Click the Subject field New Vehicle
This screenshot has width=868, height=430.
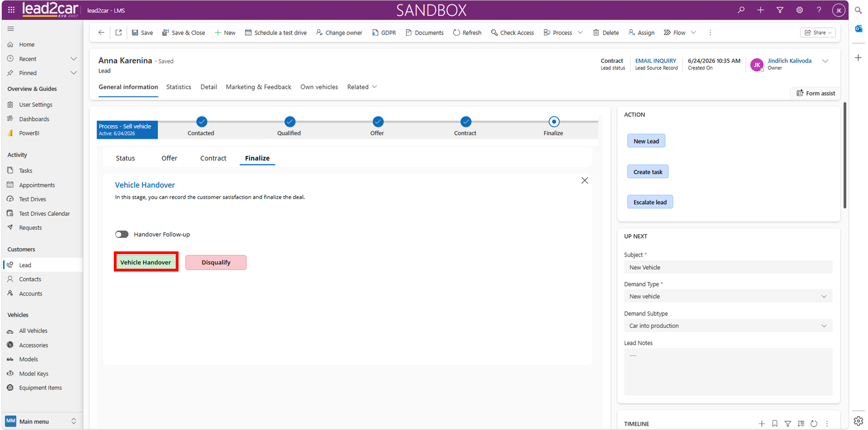click(x=728, y=267)
